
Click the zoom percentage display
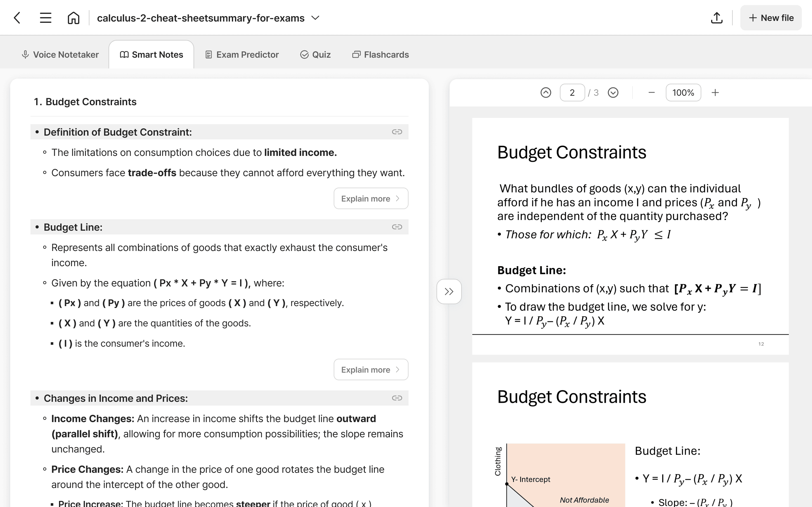coord(682,92)
